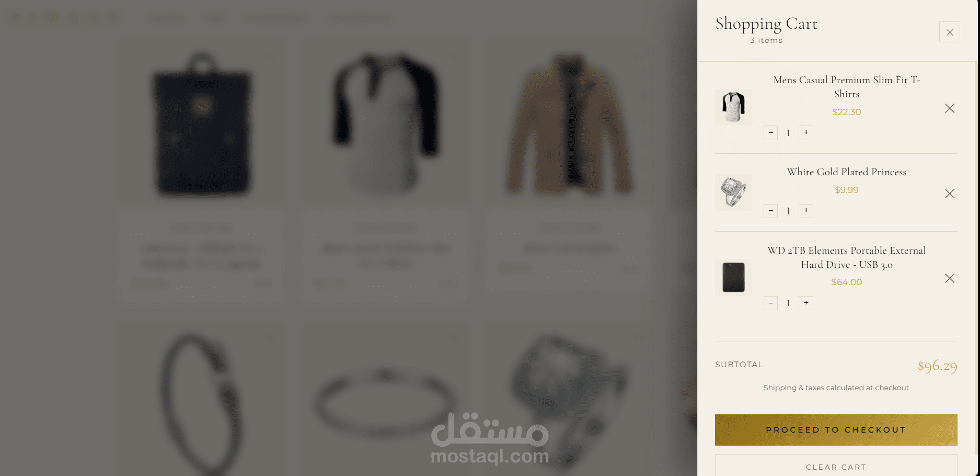Decrease White Gold ring quantity
The height and width of the screenshot is (476, 980).
click(770, 211)
